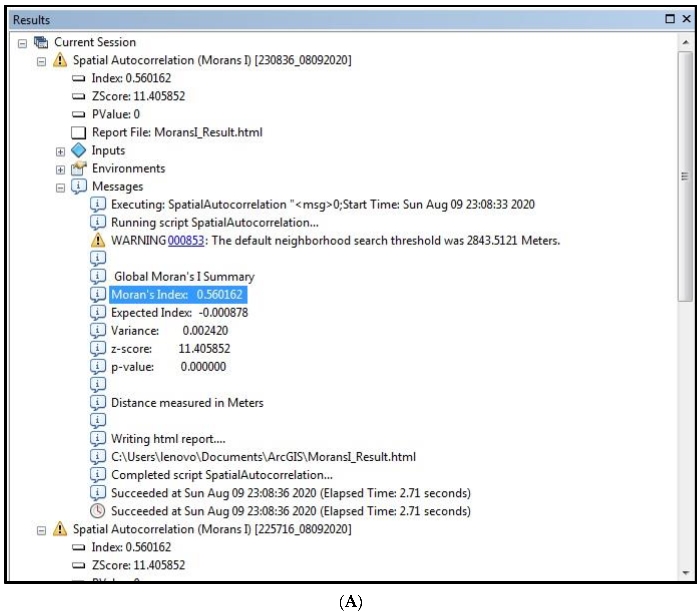Click the clock icon beside last Succeeded message
Screen dimensions: 700x614
point(98,511)
